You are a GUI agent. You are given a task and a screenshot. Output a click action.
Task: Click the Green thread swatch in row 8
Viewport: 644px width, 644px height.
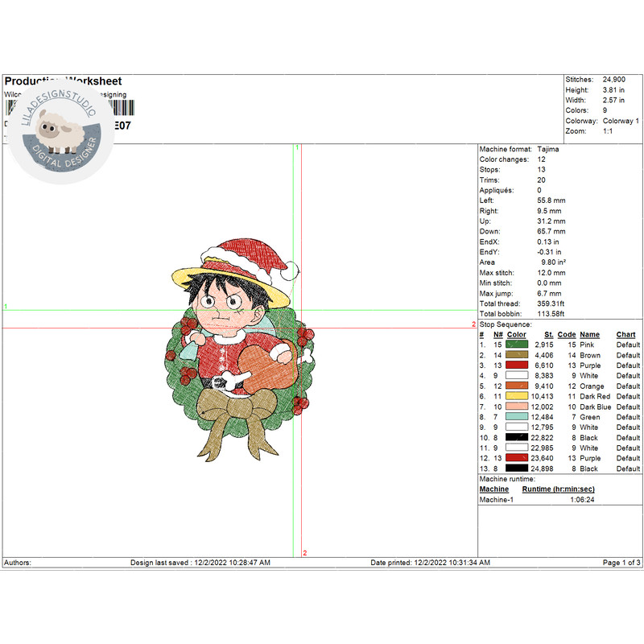[x=517, y=417]
